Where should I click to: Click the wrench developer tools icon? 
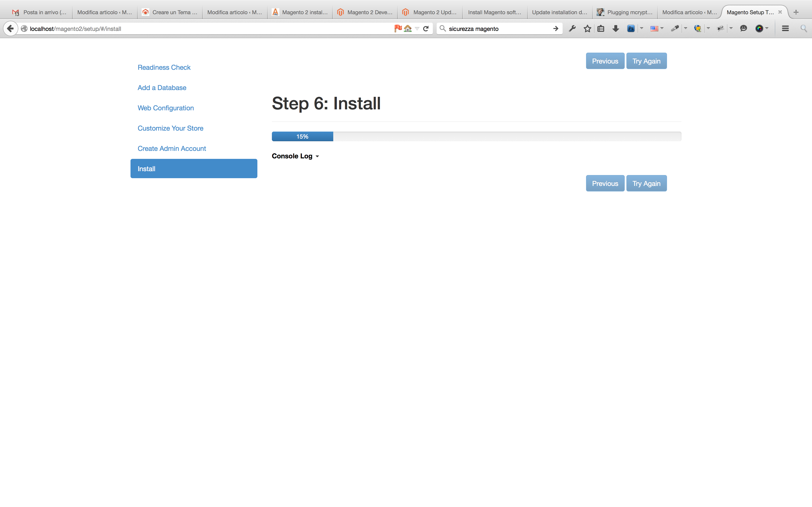[573, 28]
